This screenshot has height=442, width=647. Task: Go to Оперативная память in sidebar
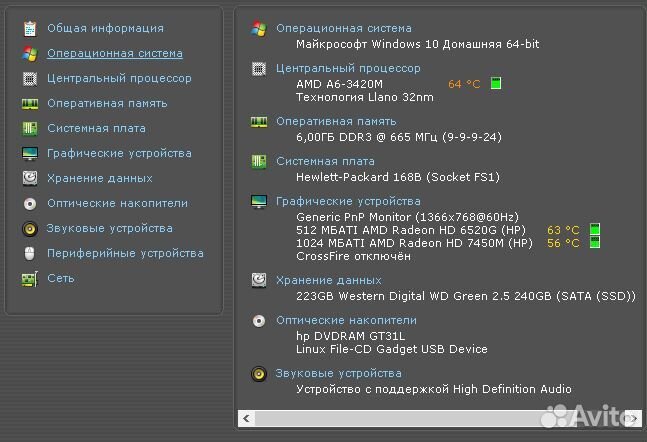(x=107, y=103)
